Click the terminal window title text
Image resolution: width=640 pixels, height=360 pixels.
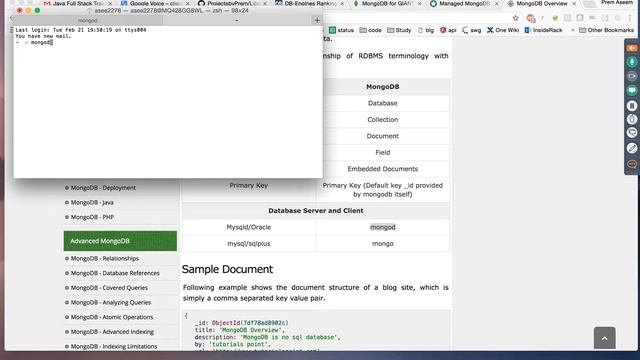coord(171,11)
